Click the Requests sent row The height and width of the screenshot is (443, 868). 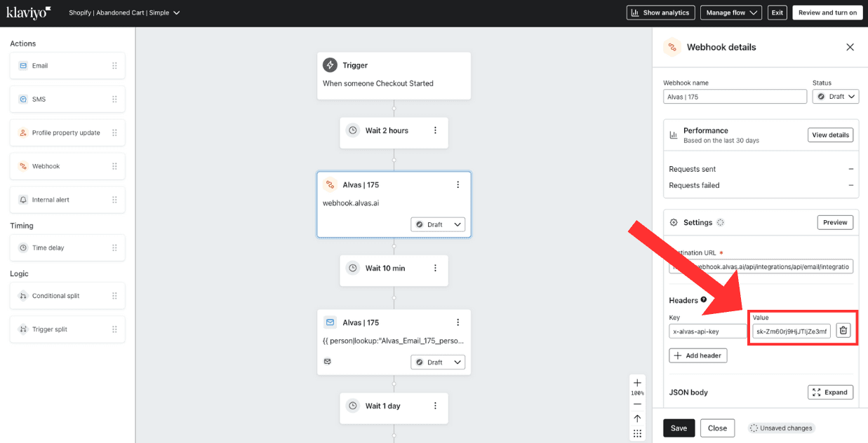coord(761,169)
